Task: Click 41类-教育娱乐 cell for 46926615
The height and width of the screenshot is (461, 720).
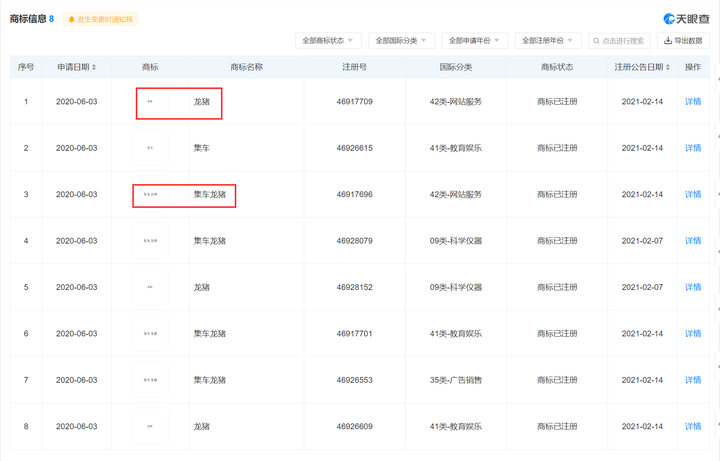Action: [456, 148]
